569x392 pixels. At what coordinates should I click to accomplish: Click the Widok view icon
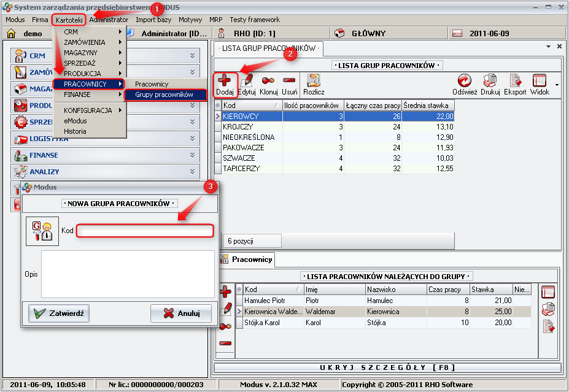pos(540,85)
